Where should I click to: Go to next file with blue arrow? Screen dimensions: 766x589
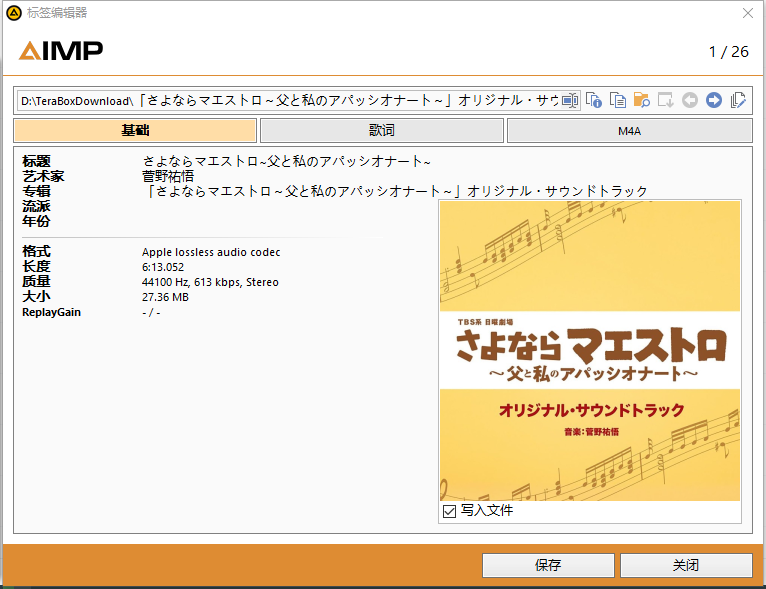[x=714, y=100]
